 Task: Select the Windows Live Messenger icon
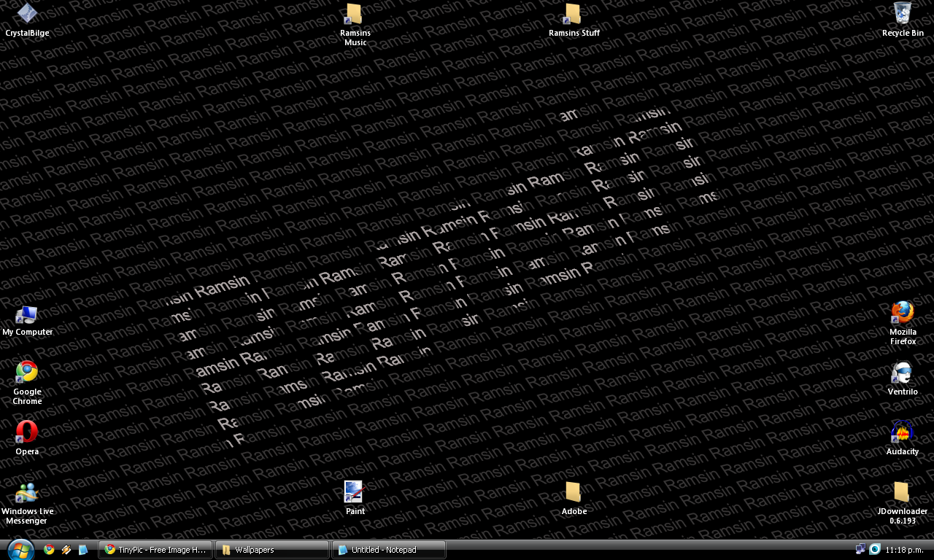[x=27, y=493]
